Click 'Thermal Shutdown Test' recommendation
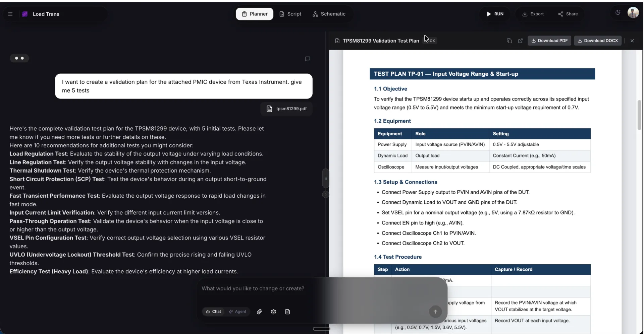 point(42,171)
